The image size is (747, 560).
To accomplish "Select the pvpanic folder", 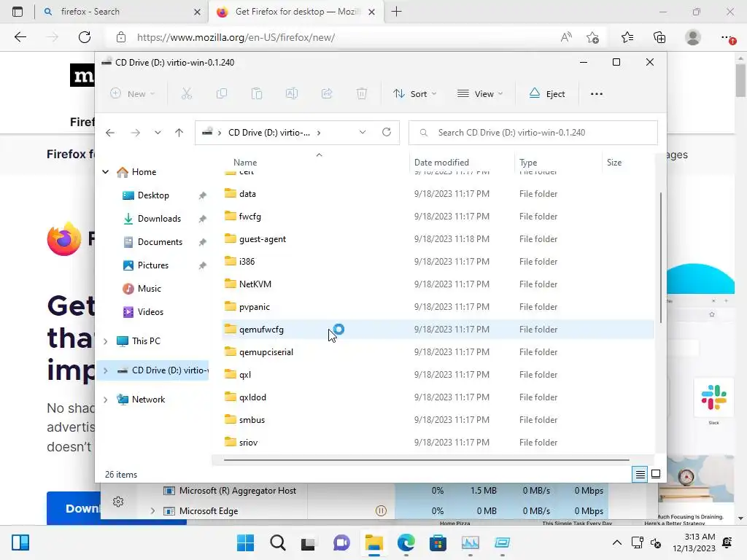I will pyautogui.click(x=254, y=307).
